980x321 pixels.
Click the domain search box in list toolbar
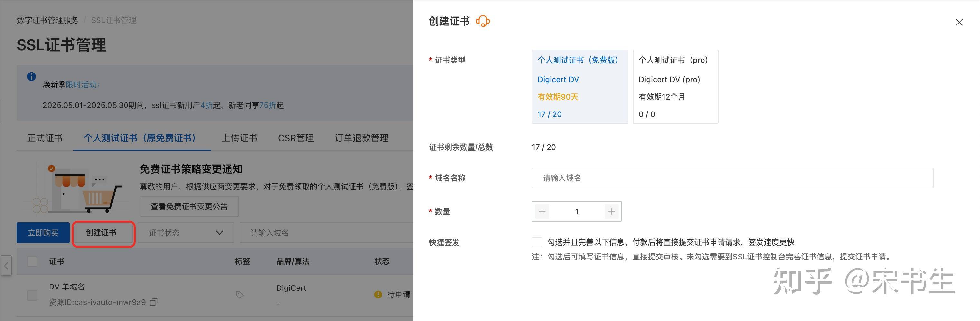[x=326, y=233]
